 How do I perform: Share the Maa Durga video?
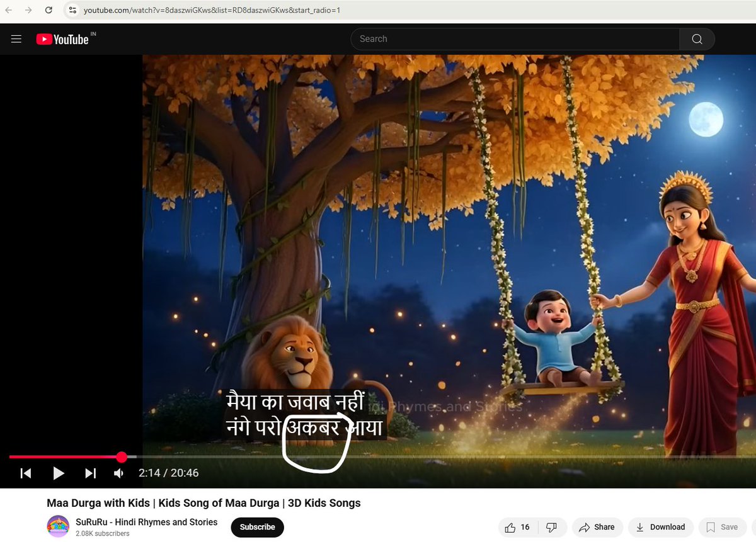click(x=597, y=527)
